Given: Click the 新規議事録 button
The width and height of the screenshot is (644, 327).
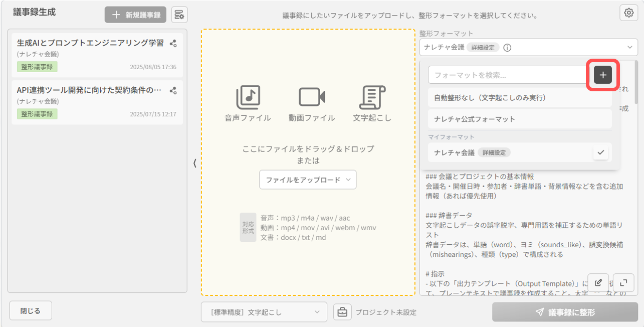Looking at the screenshot, I should point(135,14).
